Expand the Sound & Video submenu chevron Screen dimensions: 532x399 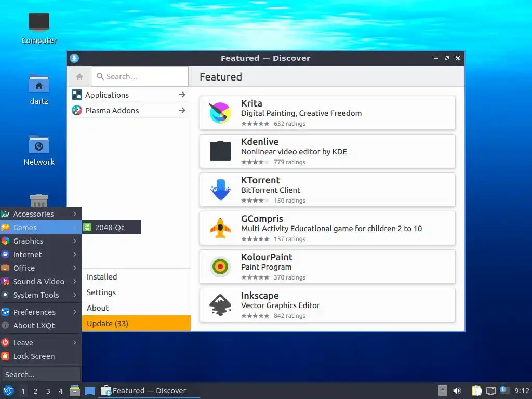pos(75,281)
